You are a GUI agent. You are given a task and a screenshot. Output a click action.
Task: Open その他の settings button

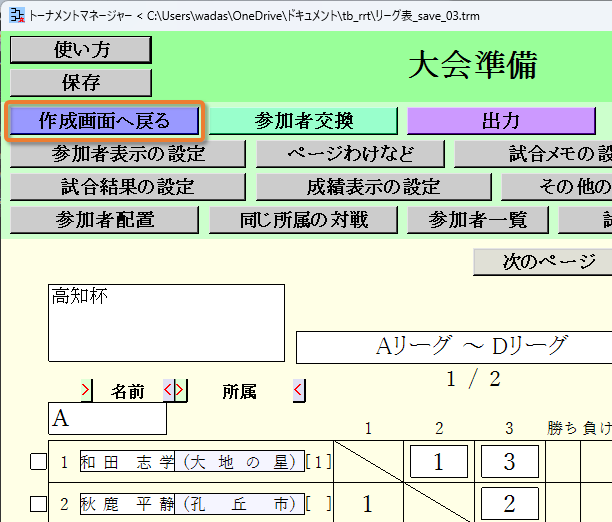click(x=557, y=187)
